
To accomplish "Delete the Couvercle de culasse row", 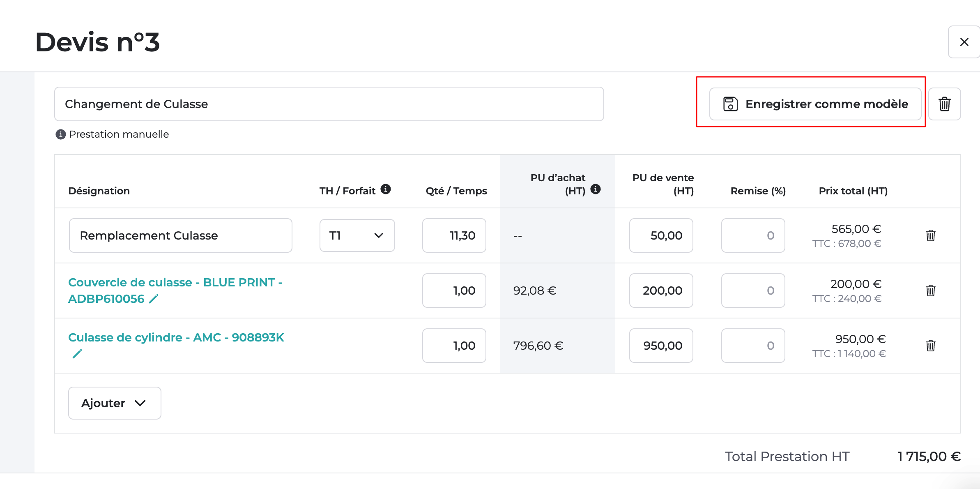I will [930, 291].
